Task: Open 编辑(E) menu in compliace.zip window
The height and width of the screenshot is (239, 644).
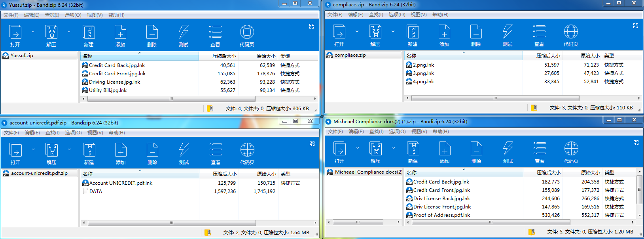Action: (356, 15)
